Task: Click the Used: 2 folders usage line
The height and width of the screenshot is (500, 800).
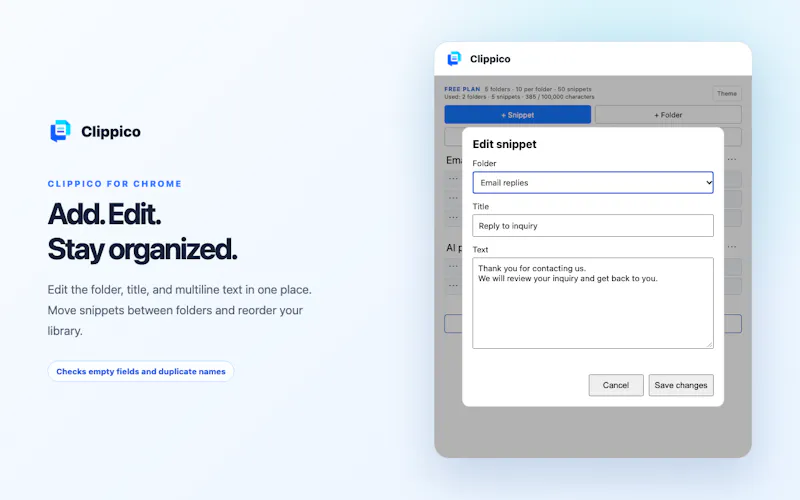Action: pos(519,96)
